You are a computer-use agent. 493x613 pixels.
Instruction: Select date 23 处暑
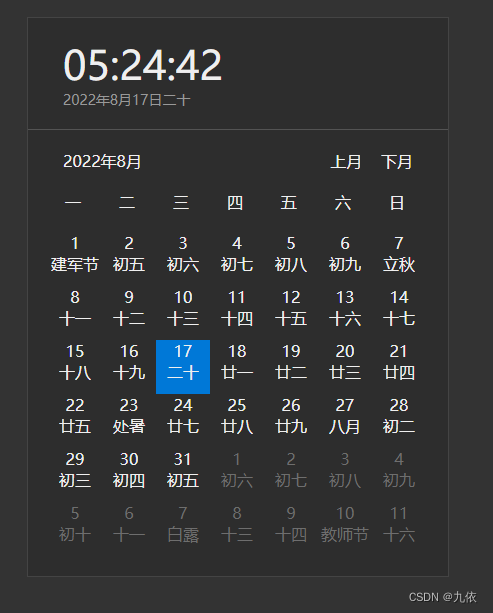pos(129,416)
